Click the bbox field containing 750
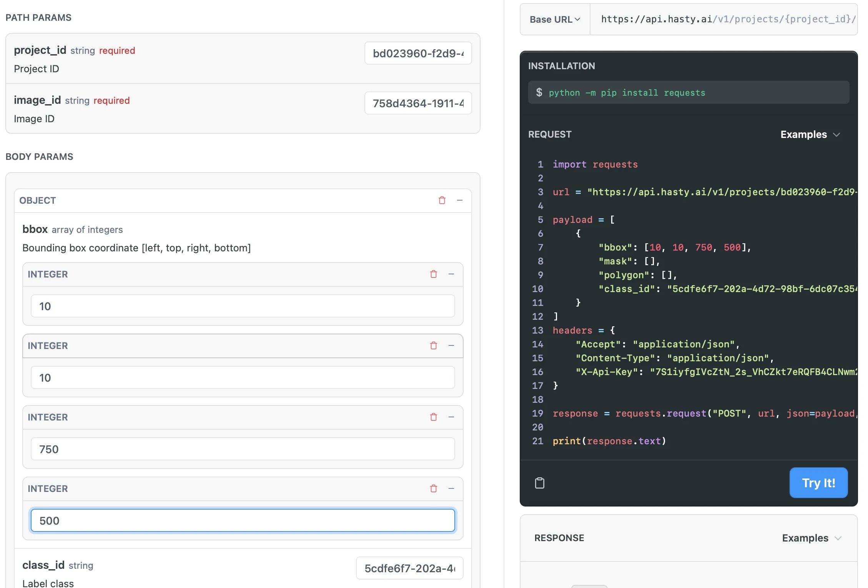The width and height of the screenshot is (868, 588). pos(243,449)
